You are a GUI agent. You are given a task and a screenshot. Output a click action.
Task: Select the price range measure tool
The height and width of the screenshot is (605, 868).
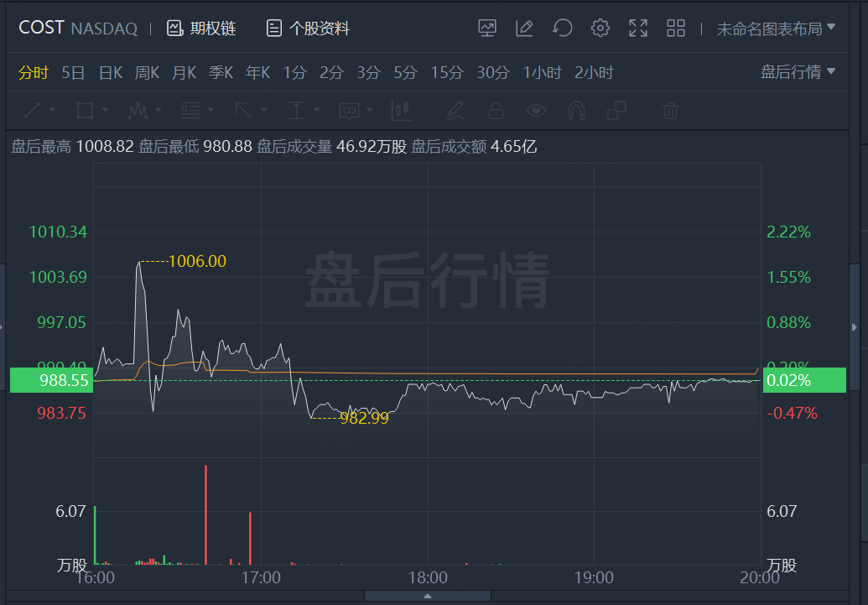(297, 110)
